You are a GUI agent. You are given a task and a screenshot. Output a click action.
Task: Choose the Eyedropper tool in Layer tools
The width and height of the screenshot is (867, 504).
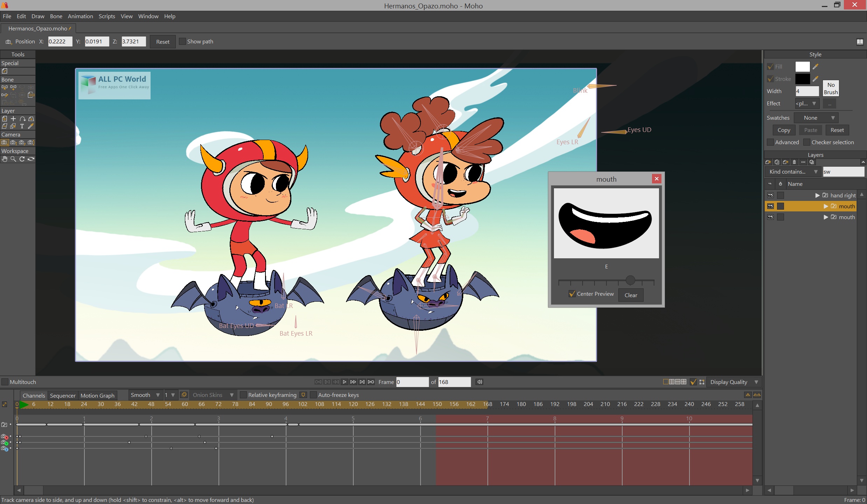[x=31, y=126]
